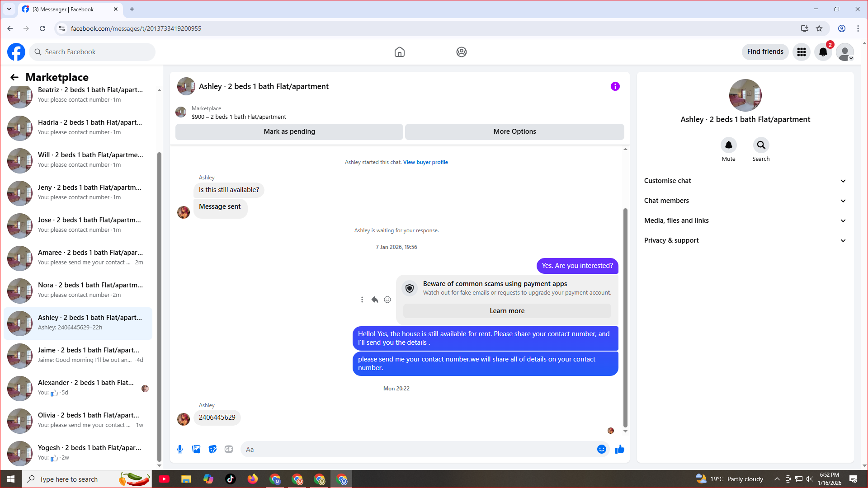This screenshot has height=488, width=868.
Task: Open the Facebook menu grid icon
Action: 802,52
